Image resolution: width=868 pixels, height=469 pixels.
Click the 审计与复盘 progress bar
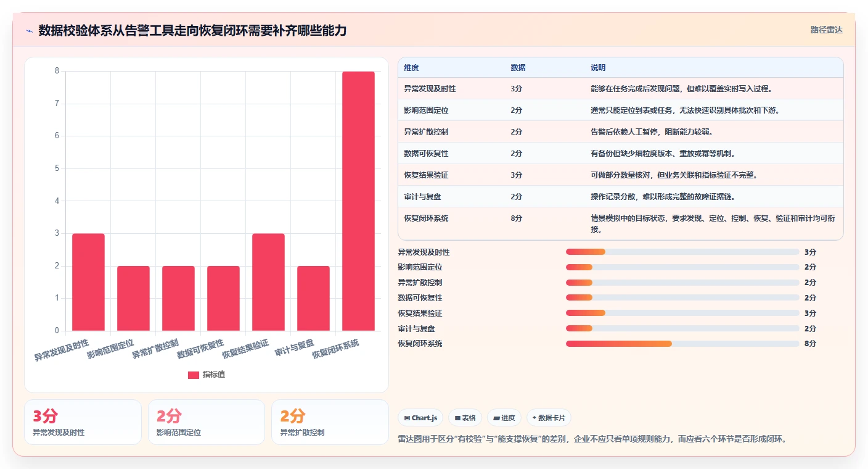click(682, 328)
